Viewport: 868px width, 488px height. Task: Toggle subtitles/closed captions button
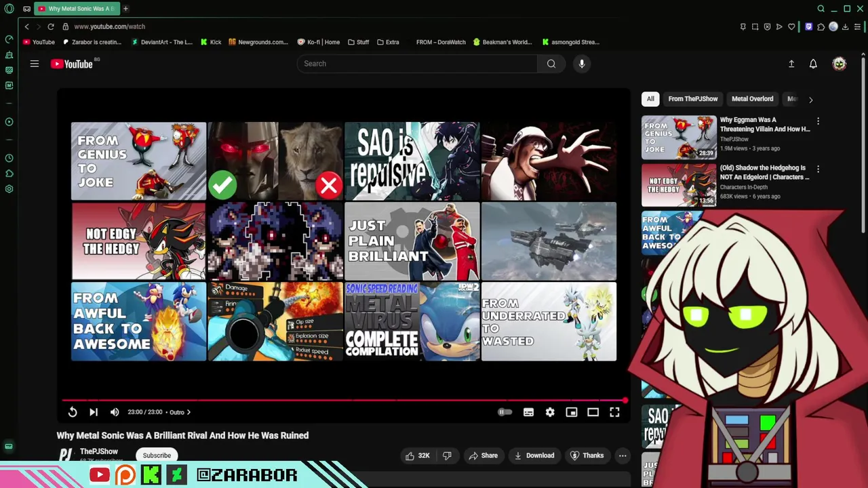(528, 412)
